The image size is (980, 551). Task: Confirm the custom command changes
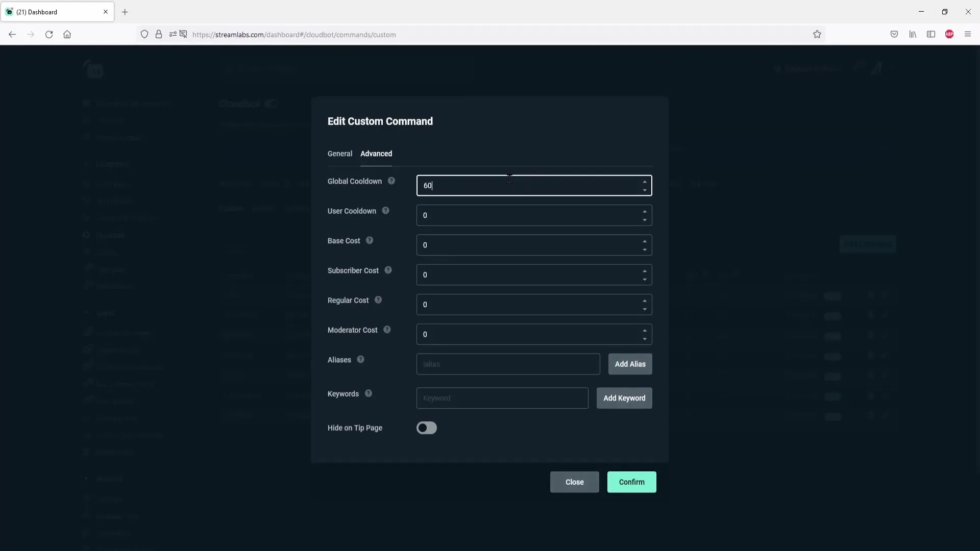(631, 482)
